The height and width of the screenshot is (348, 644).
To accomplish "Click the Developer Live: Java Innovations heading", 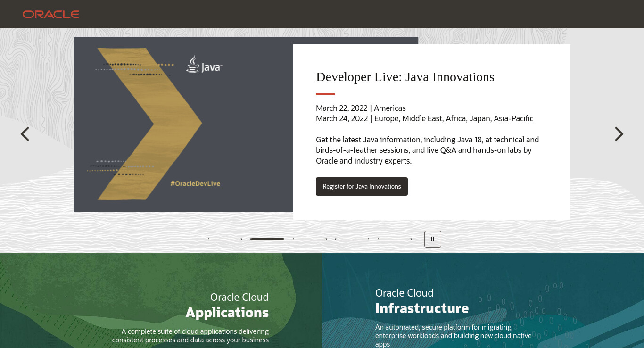I will coord(405,77).
